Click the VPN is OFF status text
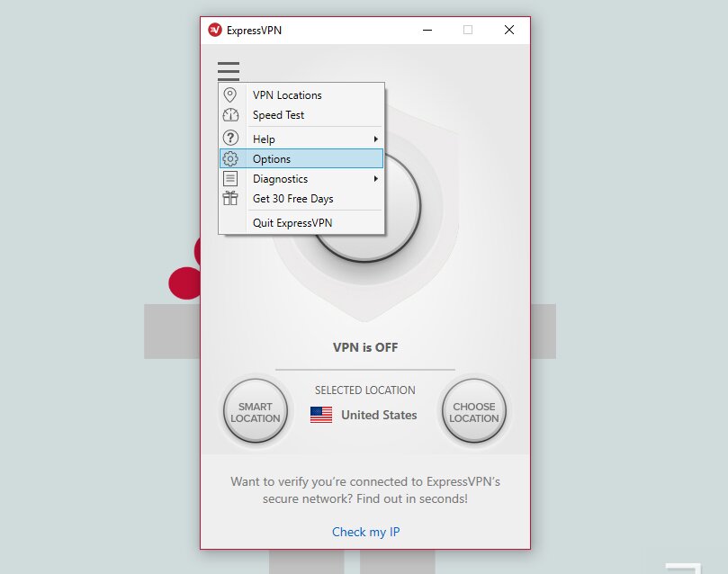This screenshot has height=574, width=728. (365, 347)
